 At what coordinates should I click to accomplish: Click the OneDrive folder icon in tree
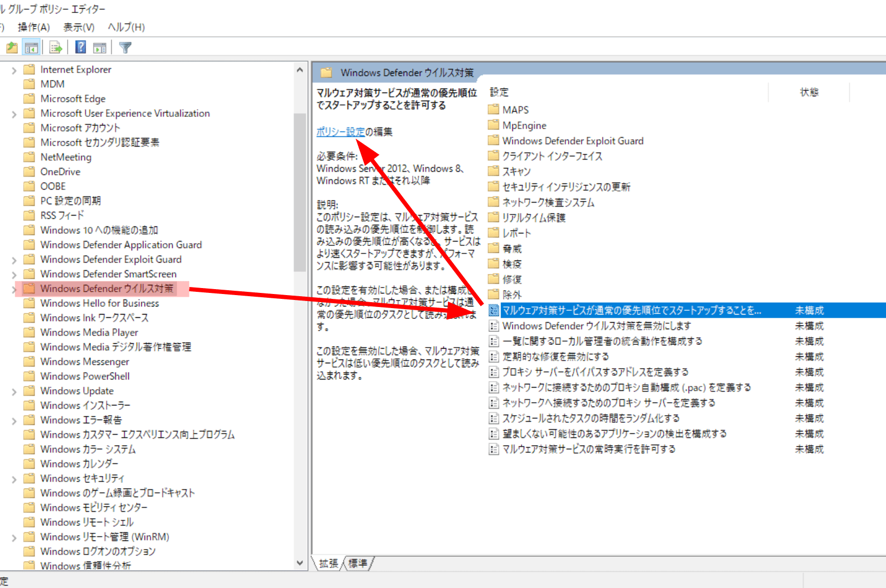pyautogui.click(x=29, y=172)
